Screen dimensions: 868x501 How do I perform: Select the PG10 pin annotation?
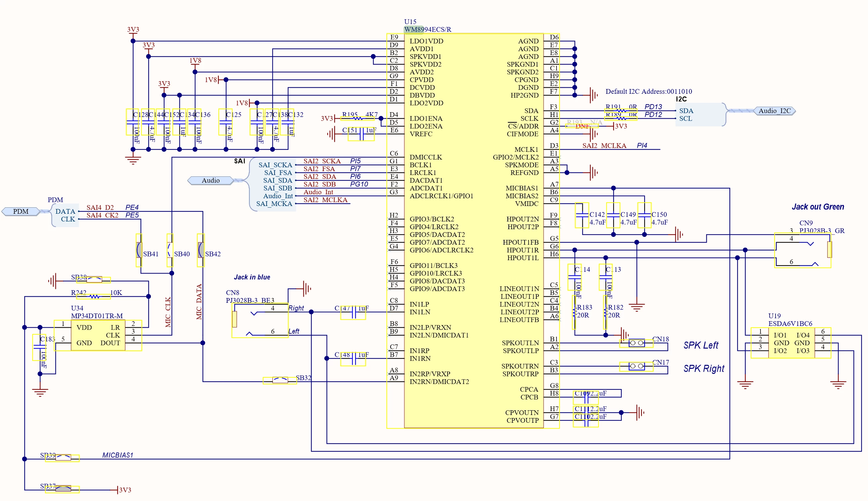pyautogui.click(x=359, y=184)
